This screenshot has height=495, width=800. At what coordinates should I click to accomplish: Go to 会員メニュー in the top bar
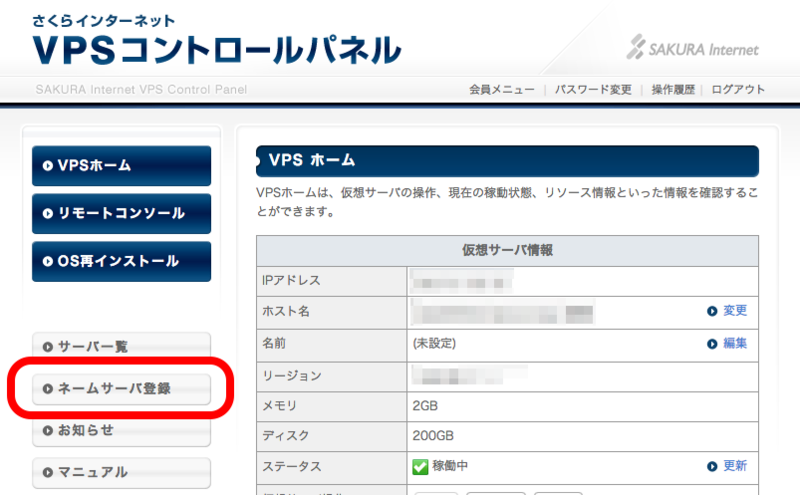tap(502, 90)
